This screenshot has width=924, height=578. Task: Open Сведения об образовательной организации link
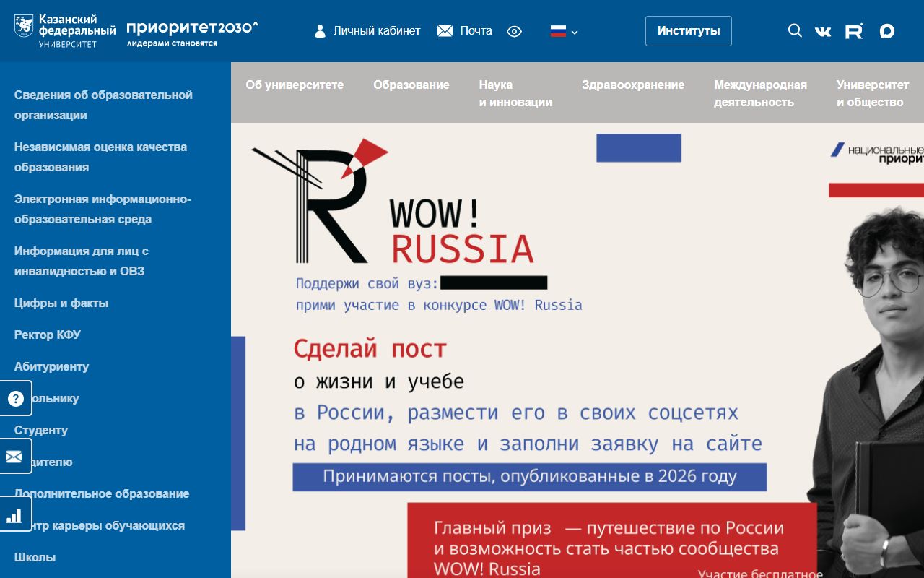(x=103, y=105)
